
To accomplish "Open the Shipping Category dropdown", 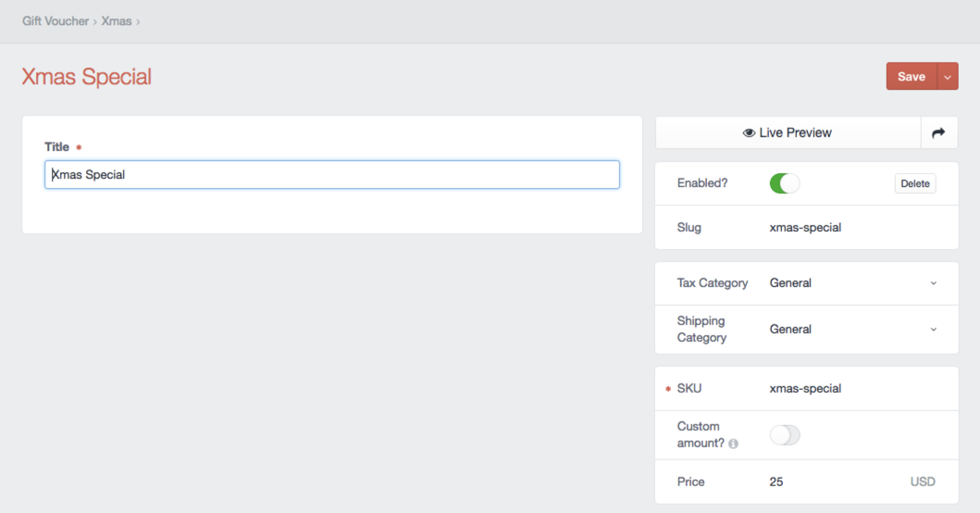I will tap(851, 330).
